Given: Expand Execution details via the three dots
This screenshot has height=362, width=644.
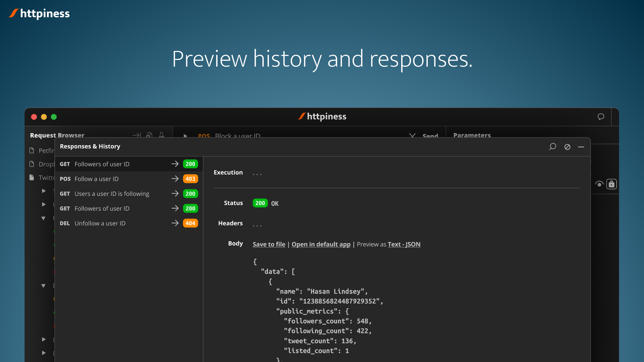Looking at the screenshot, I should (257, 174).
